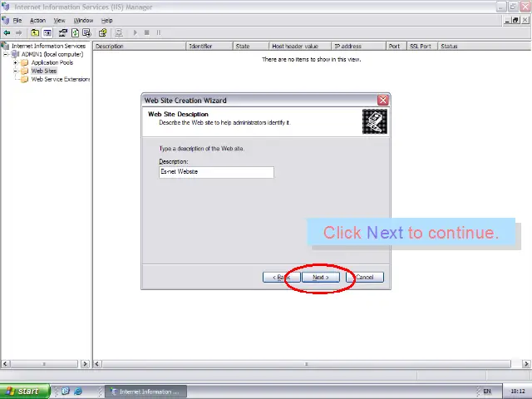This screenshot has height=399, width=532.
Task: Select Web Service Extensions in the tree
Action: point(59,79)
